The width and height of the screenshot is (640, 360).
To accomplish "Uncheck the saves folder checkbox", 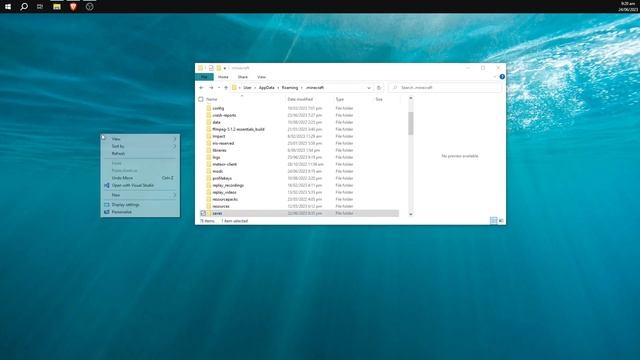I will [203, 213].
